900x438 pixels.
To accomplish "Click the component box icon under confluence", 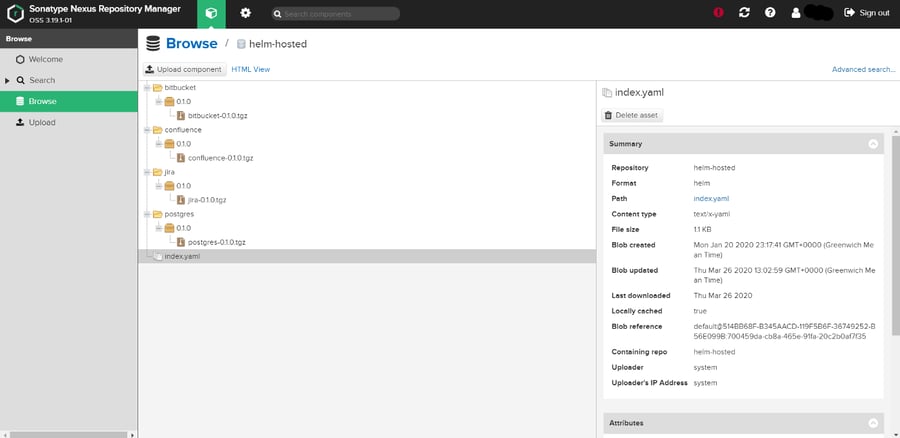I will pyautogui.click(x=169, y=144).
